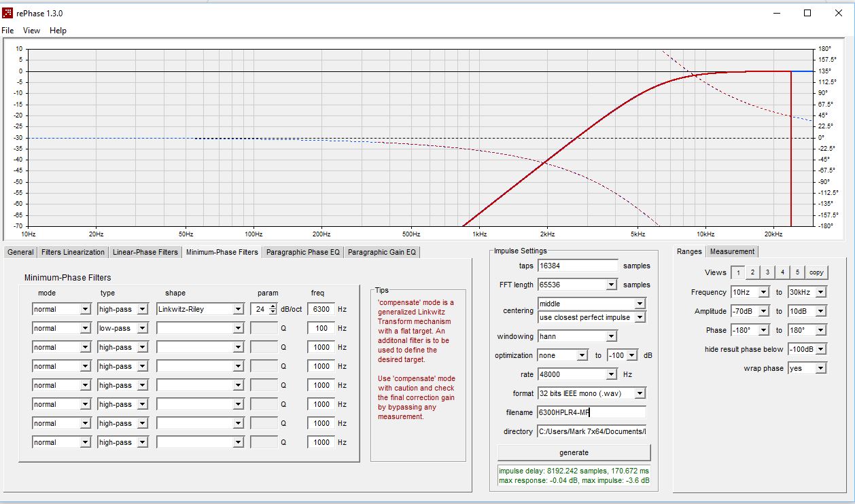This screenshot has width=855, height=504.
Task: Open the View menu
Action: [x=31, y=31]
